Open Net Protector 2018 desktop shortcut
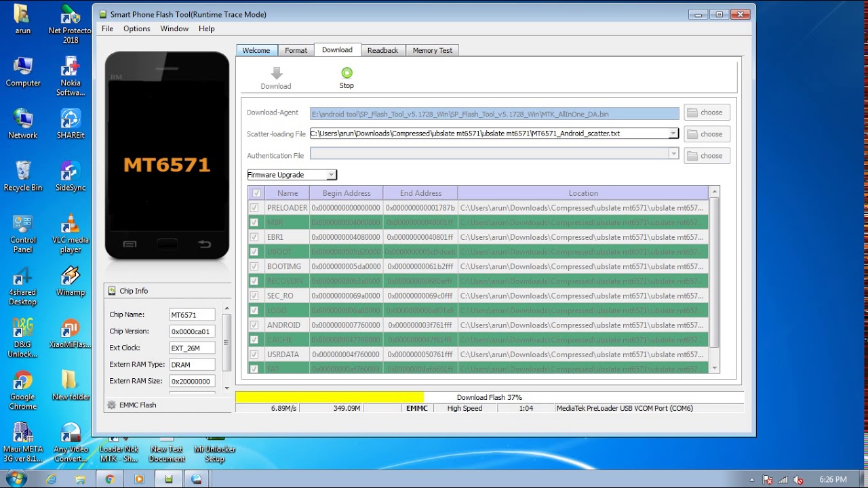The height and width of the screenshot is (488, 868). (x=71, y=24)
